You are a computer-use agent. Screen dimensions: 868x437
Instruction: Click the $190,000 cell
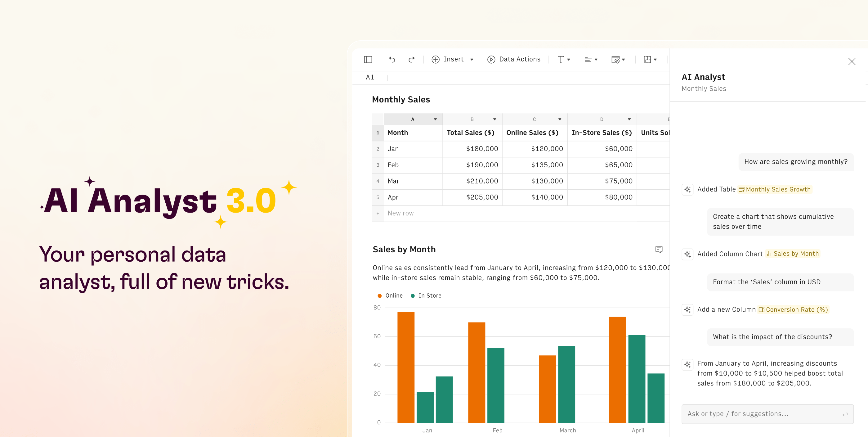(x=472, y=165)
